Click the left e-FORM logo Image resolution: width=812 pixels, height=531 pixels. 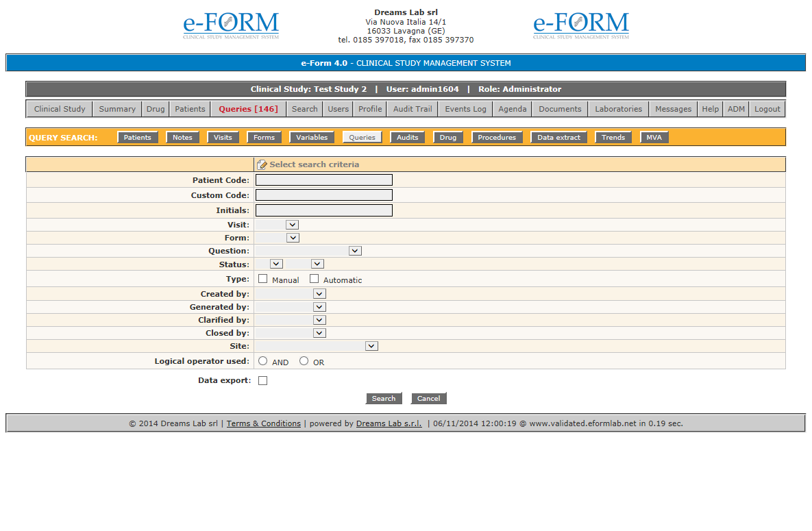coord(231,25)
